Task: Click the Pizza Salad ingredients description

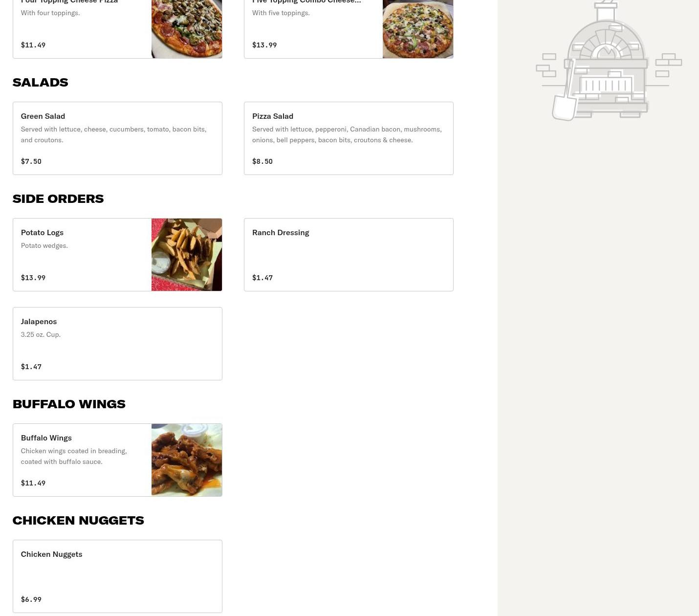Action: [347, 134]
